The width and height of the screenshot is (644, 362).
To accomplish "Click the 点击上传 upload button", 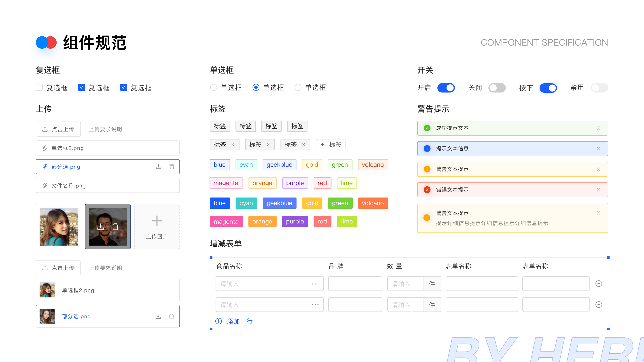I will coord(58,129).
